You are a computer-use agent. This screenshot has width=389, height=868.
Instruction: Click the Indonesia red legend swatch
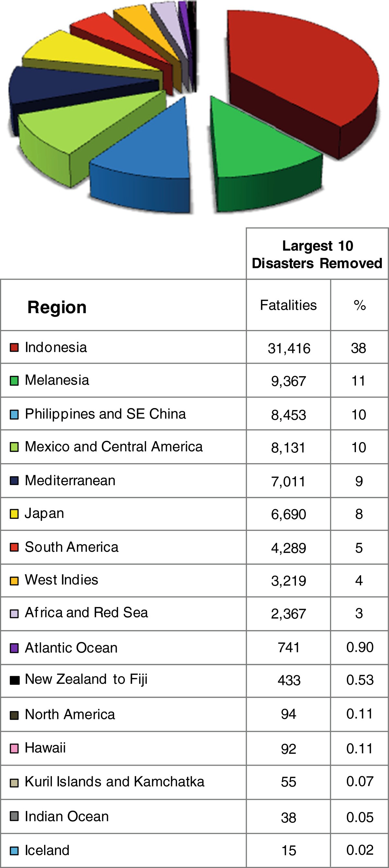(x=14, y=348)
